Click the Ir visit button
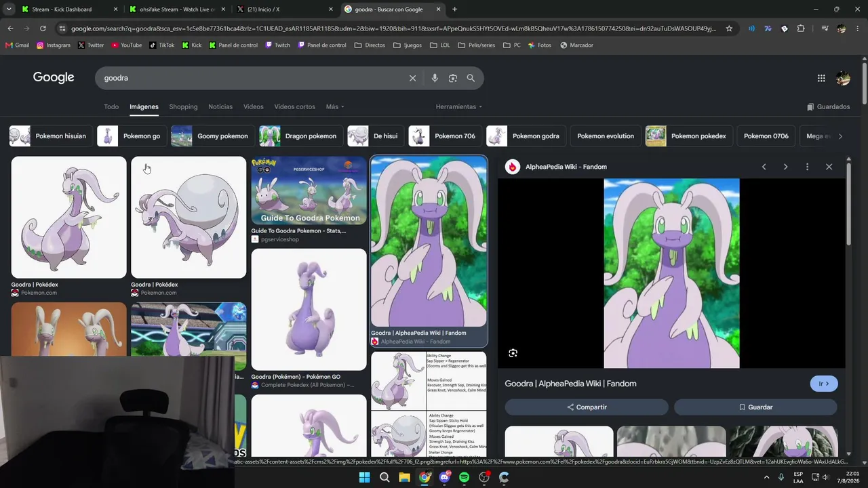 coord(824,384)
